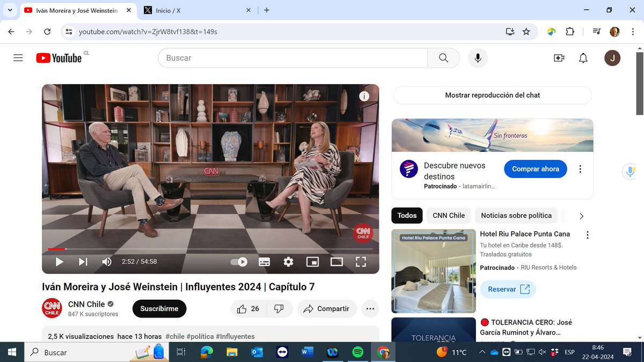Click the #Influyentes hashtag
The width and height of the screenshot is (644, 362).
click(x=235, y=337)
